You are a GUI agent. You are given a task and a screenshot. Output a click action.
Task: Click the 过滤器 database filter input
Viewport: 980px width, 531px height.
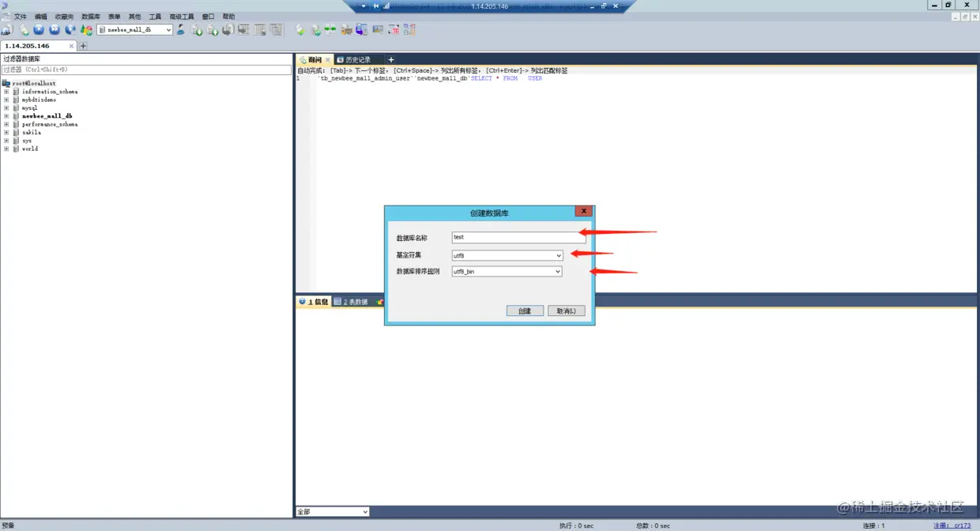point(146,70)
